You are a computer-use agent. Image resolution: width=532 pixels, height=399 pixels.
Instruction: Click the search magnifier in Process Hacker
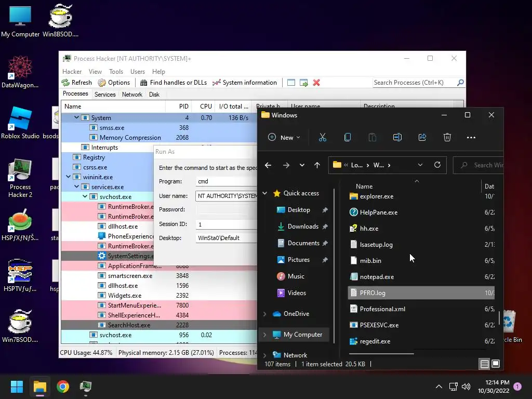(460, 83)
